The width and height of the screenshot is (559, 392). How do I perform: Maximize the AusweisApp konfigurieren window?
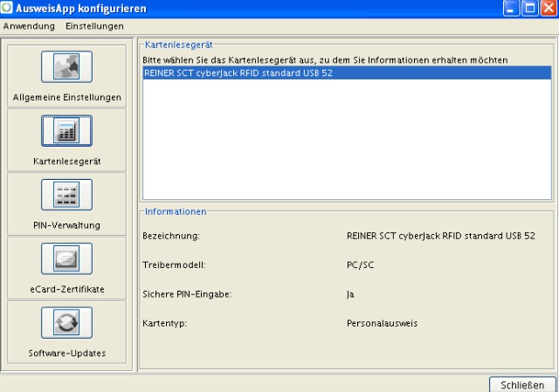530,8
